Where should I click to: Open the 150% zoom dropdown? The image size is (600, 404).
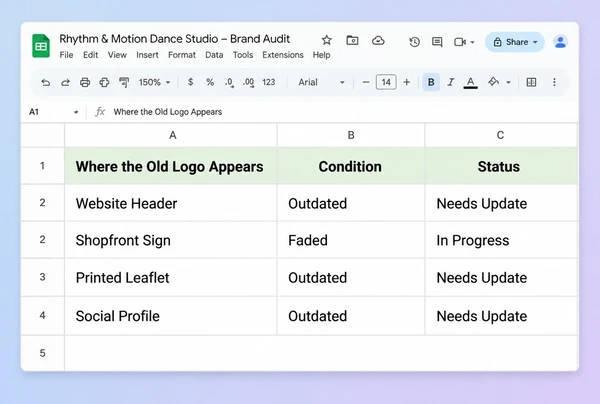pos(154,82)
